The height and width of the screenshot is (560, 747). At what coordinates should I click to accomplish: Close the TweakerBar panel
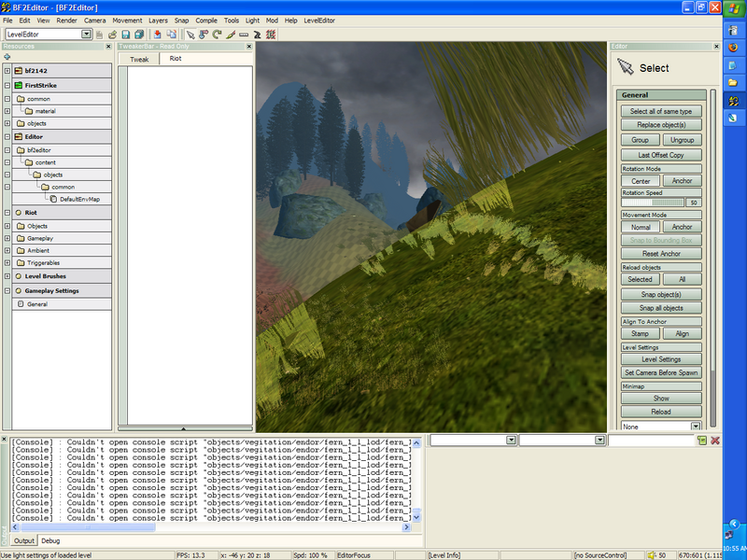pyautogui.click(x=248, y=46)
